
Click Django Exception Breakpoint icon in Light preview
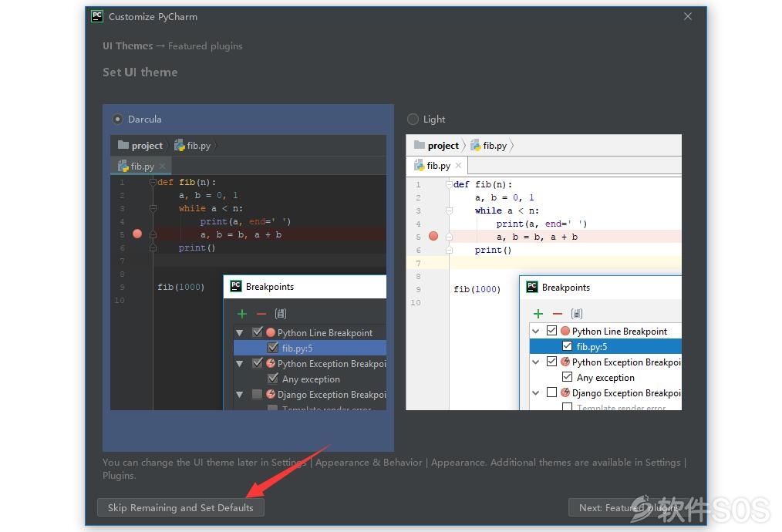[565, 392]
